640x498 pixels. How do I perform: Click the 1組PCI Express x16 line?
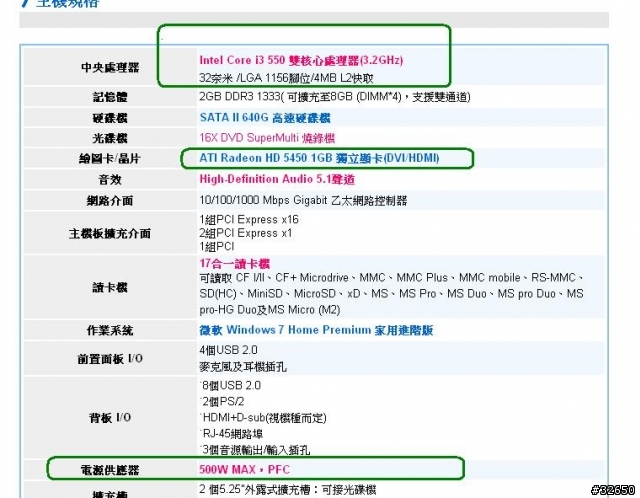coord(249,220)
